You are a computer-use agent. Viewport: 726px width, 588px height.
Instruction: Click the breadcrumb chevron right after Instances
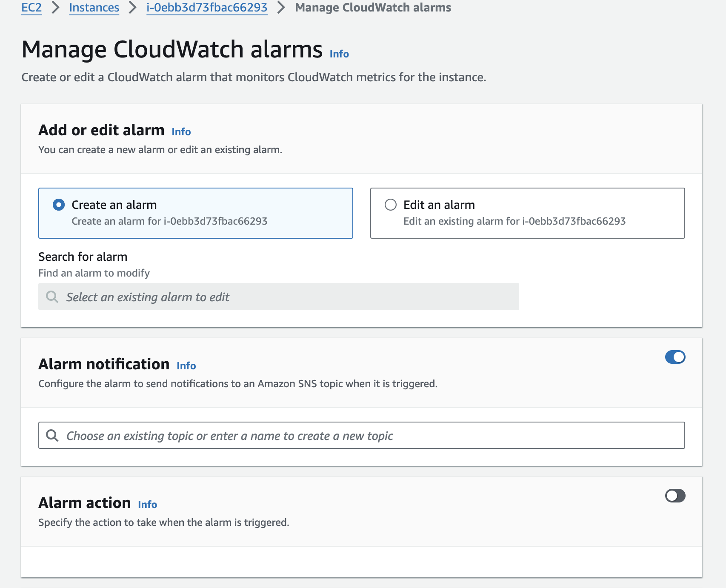click(133, 8)
